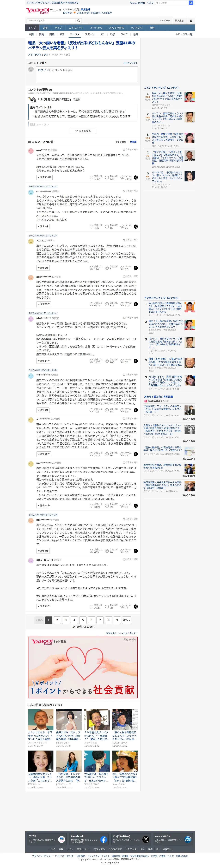Click the comment writing text box
Viewport: 220px width, 868px height.
pyautogui.click(x=87, y=74)
